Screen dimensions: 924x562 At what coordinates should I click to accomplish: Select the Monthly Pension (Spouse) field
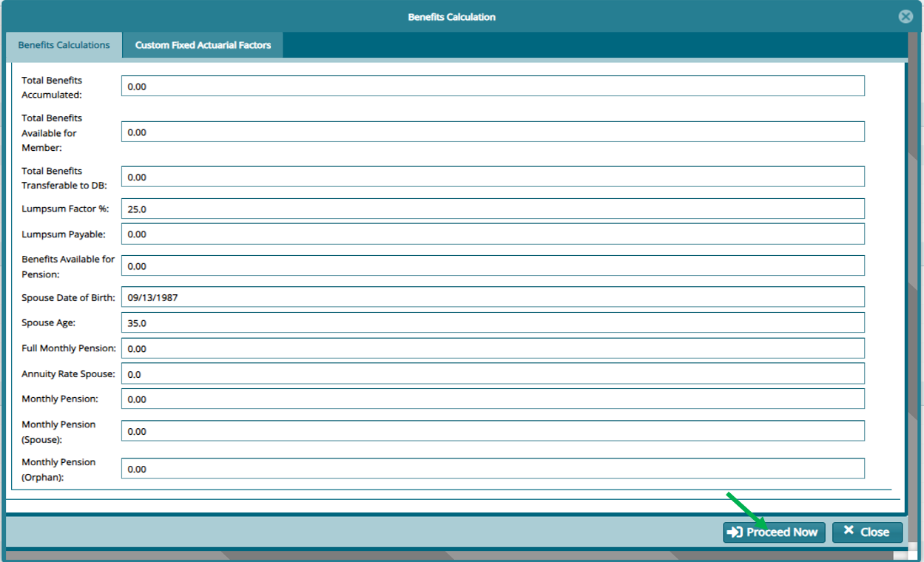[493, 431]
